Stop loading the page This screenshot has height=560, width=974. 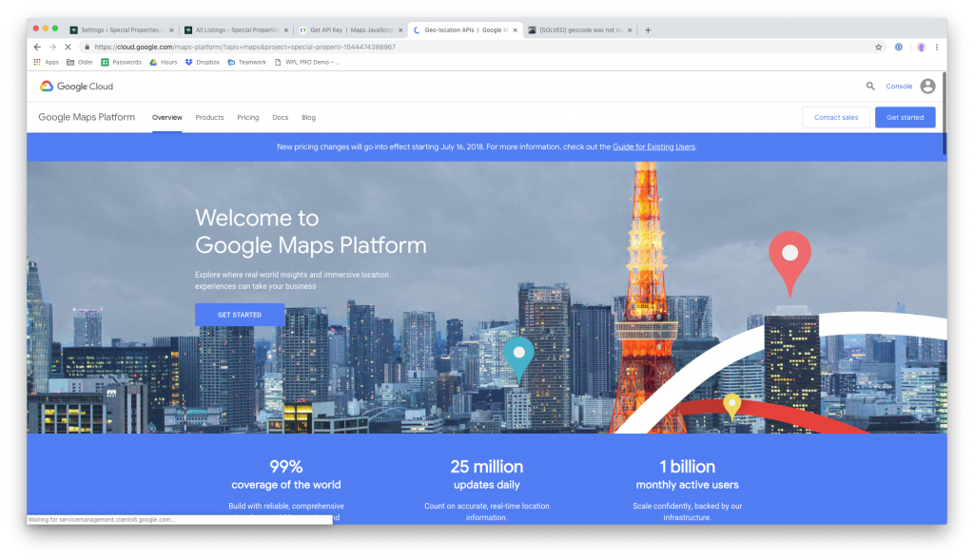click(x=68, y=48)
